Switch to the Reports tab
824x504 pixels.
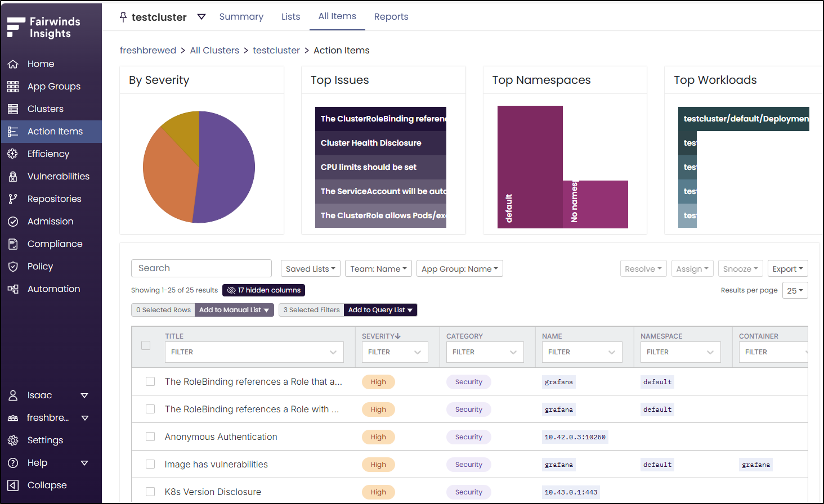[x=391, y=17]
